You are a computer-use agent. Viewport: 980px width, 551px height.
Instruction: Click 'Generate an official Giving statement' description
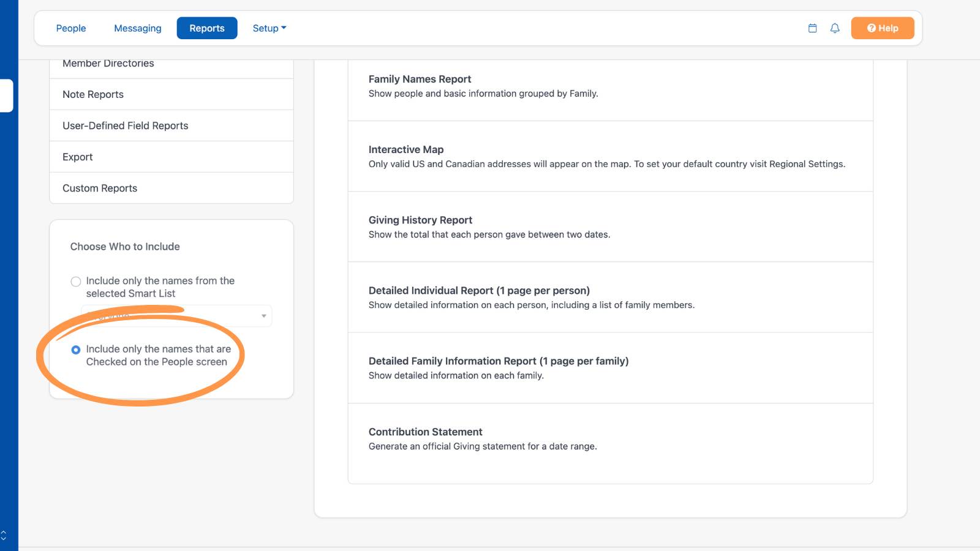(x=483, y=446)
